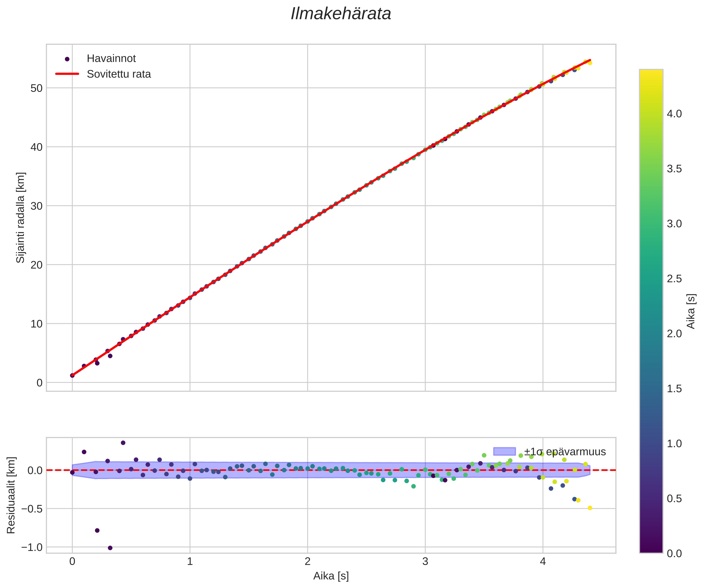Click the red Sovitettu rata legend line
This screenshot has width=703, height=588.
[x=67, y=74]
